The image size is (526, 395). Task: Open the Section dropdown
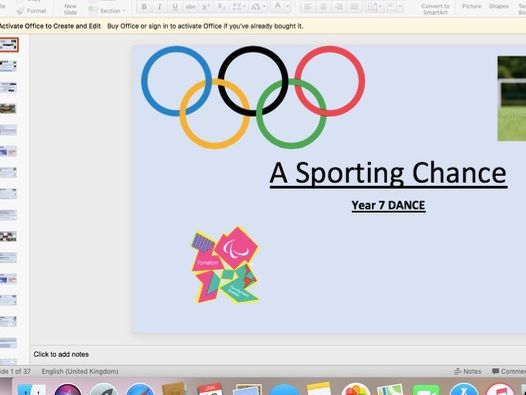107,11
